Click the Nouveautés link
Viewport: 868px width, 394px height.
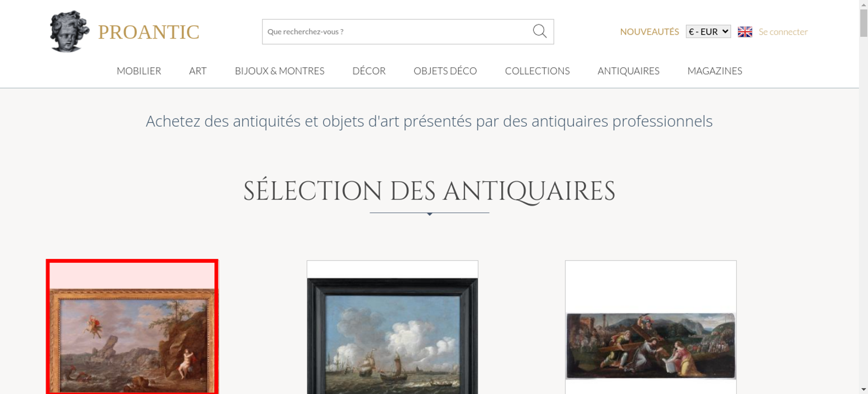tap(649, 32)
